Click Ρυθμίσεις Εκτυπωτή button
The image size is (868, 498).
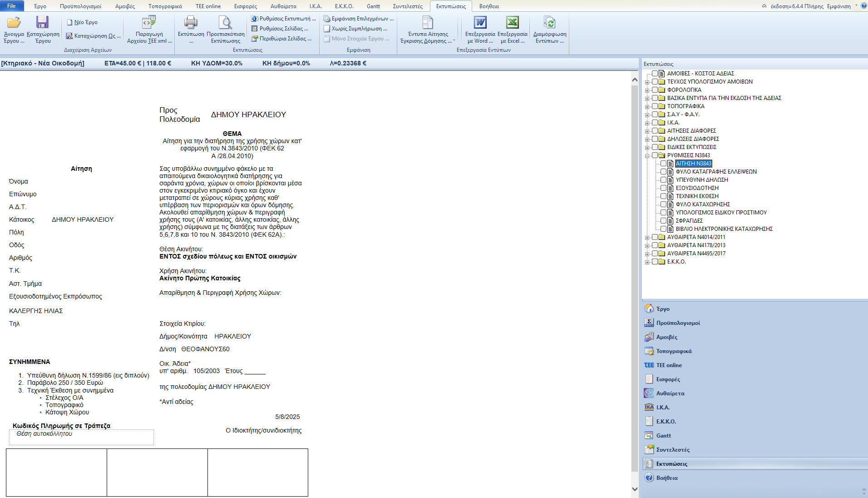coord(284,19)
